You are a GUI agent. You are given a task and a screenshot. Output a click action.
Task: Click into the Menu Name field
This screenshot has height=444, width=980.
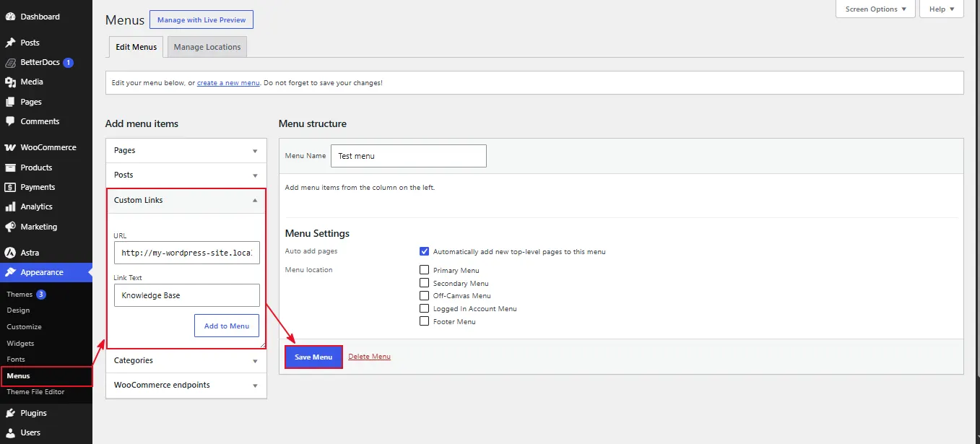[409, 156]
